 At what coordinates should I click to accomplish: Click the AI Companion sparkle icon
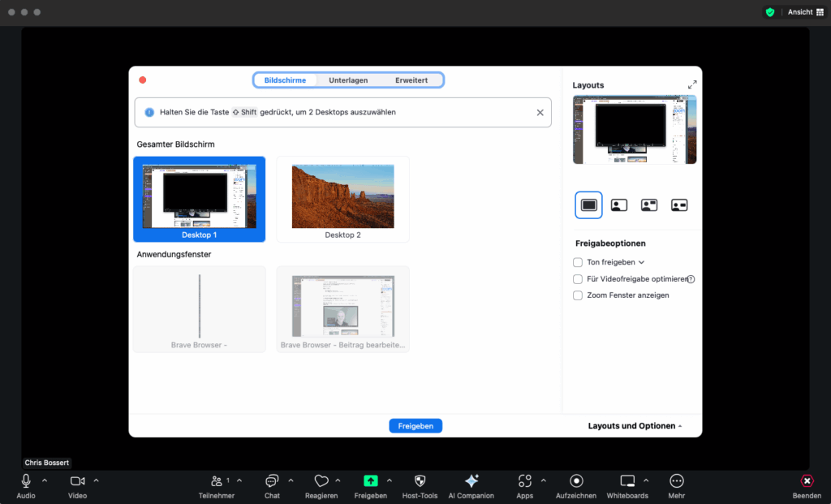pyautogui.click(x=471, y=481)
